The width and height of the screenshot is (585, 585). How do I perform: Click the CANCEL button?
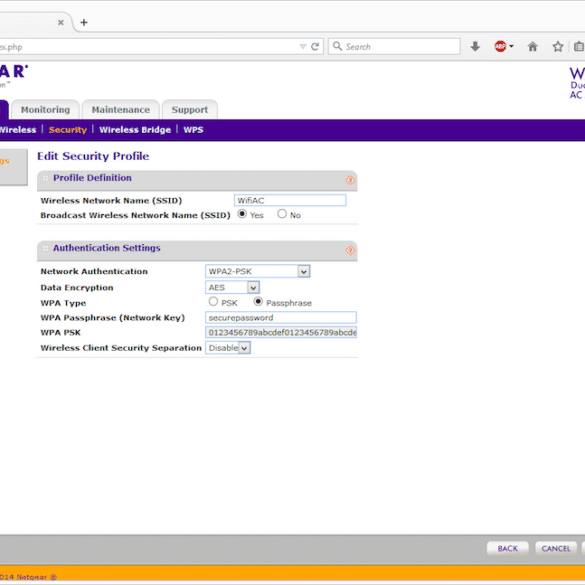(556, 548)
